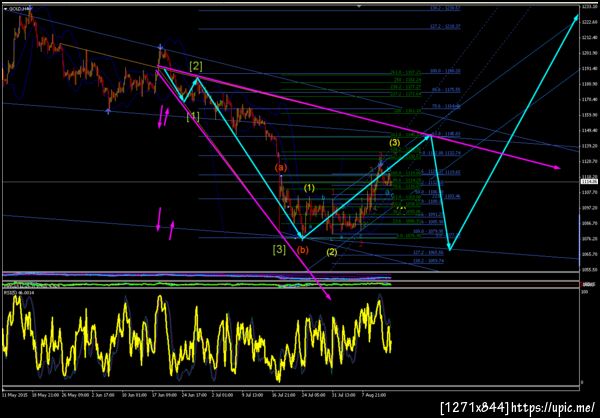Viewport: 600px width, 418px height.
Task: Select the [3] wave label on chart
Action: coord(279,250)
